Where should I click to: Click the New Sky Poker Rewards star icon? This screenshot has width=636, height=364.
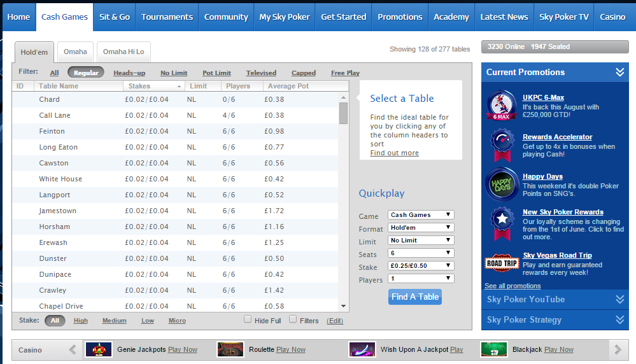[x=501, y=223]
